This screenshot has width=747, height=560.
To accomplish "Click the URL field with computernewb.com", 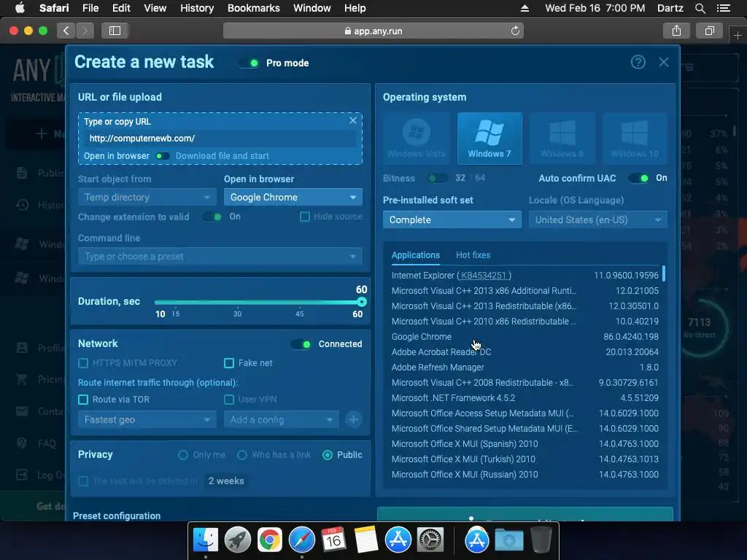I will tap(221, 139).
